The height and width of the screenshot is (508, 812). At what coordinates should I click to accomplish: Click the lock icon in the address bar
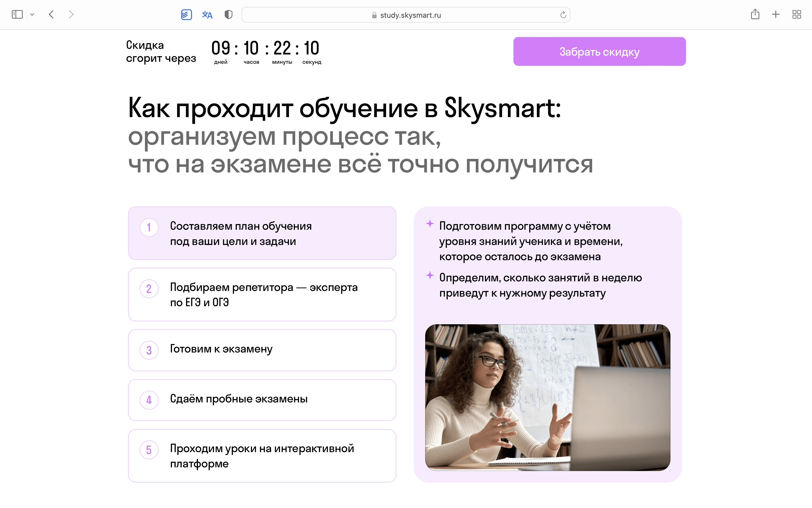tap(374, 15)
